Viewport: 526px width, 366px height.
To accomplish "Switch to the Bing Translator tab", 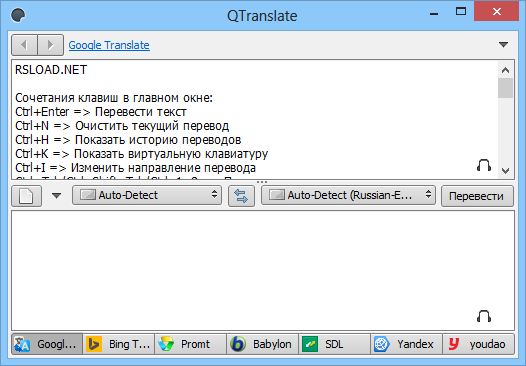I will point(118,344).
